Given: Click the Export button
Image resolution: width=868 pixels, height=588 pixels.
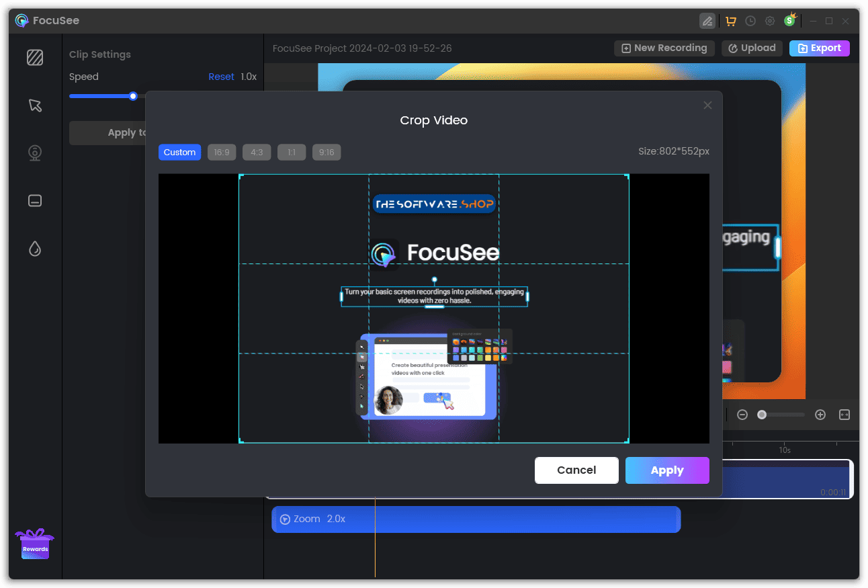Looking at the screenshot, I should click(820, 48).
